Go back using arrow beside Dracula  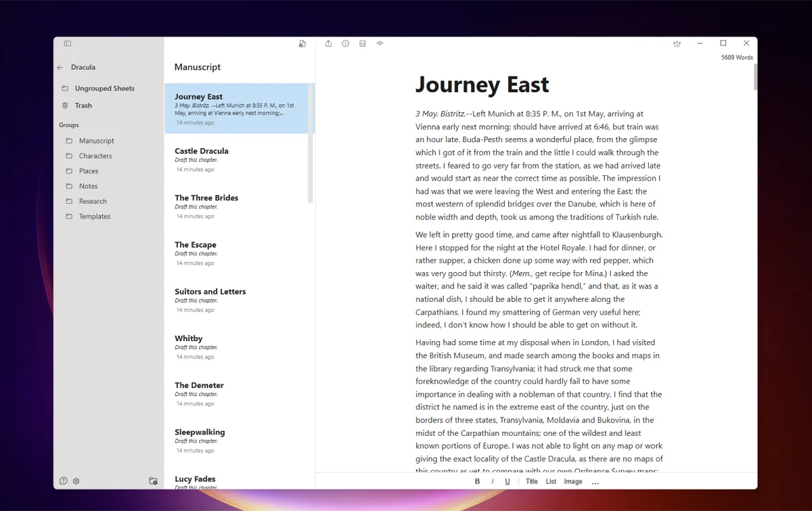[60, 68]
